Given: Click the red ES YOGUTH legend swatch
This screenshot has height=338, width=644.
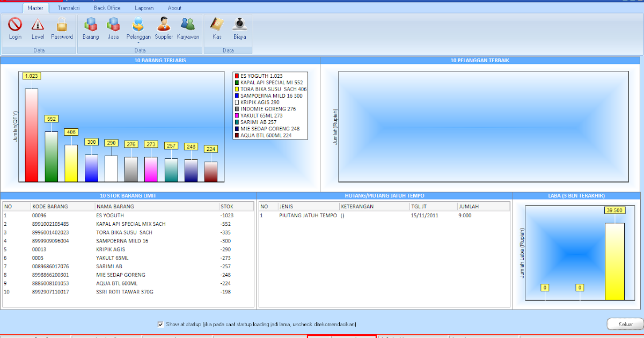Looking at the screenshot, I should [237, 76].
